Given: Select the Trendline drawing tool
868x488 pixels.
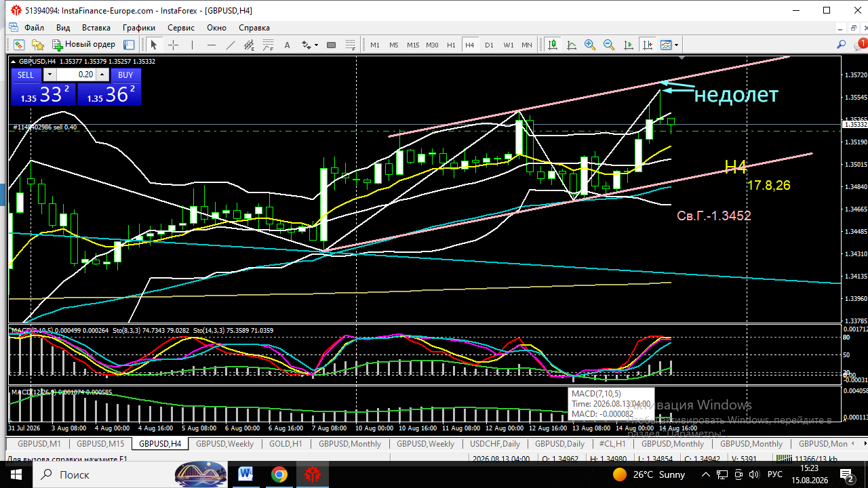Looking at the screenshot, I should tap(231, 45).
